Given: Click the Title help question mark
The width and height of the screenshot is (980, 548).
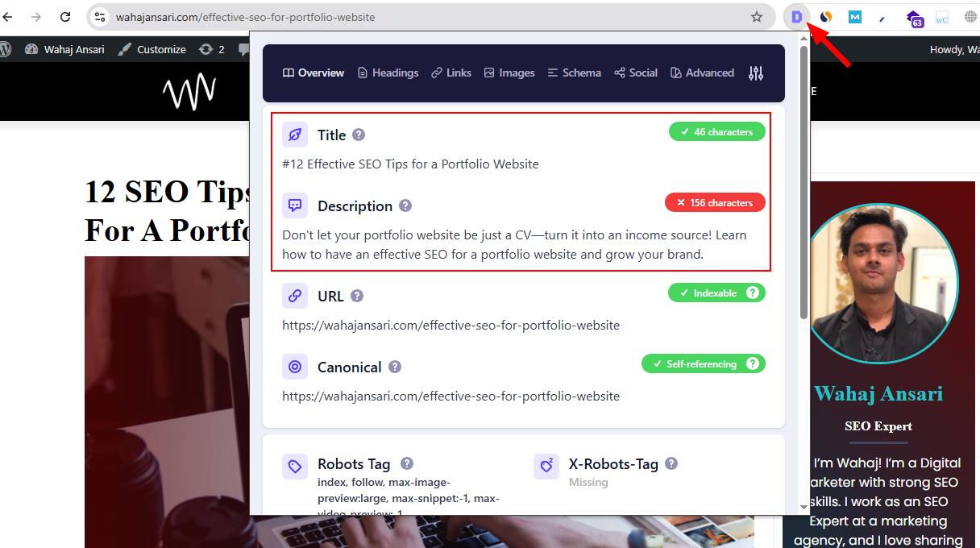Looking at the screenshot, I should pyautogui.click(x=359, y=135).
